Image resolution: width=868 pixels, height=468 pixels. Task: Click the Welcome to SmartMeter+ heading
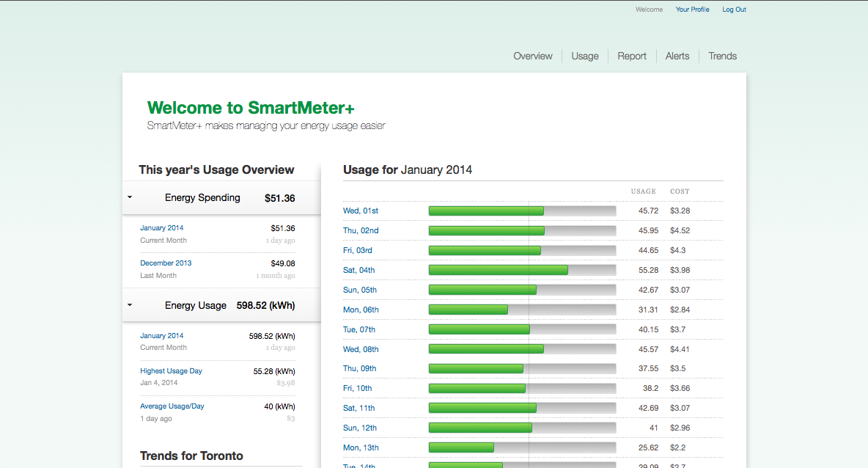tap(251, 107)
